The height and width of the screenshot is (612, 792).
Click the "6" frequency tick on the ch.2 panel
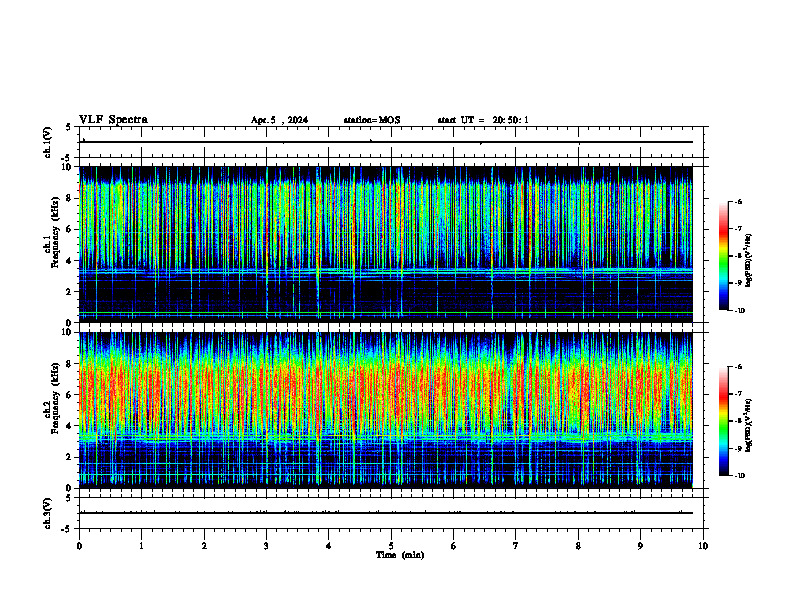coord(70,395)
